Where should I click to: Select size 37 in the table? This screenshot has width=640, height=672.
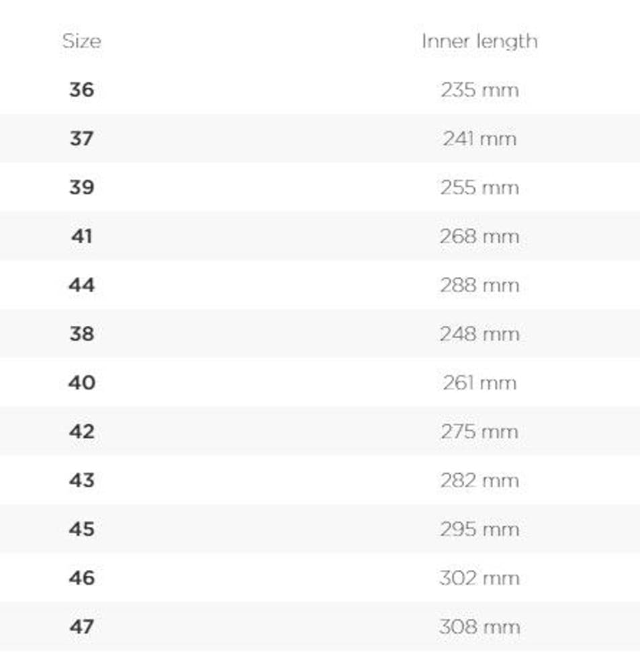tap(81, 138)
